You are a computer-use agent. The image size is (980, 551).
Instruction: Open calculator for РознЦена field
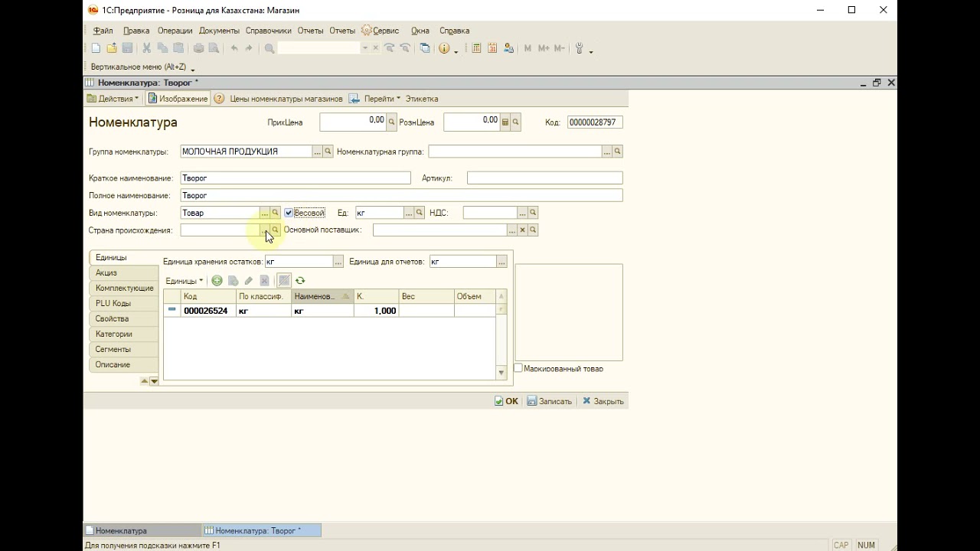[x=505, y=122]
